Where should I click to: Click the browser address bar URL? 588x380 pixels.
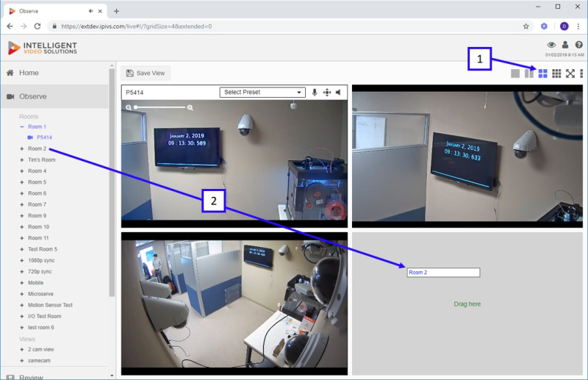point(137,26)
